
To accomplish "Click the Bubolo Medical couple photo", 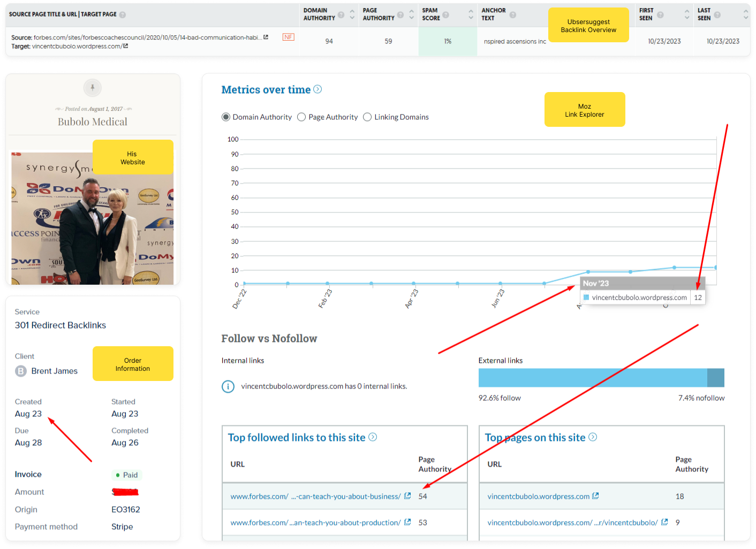I will pos(93,219).
